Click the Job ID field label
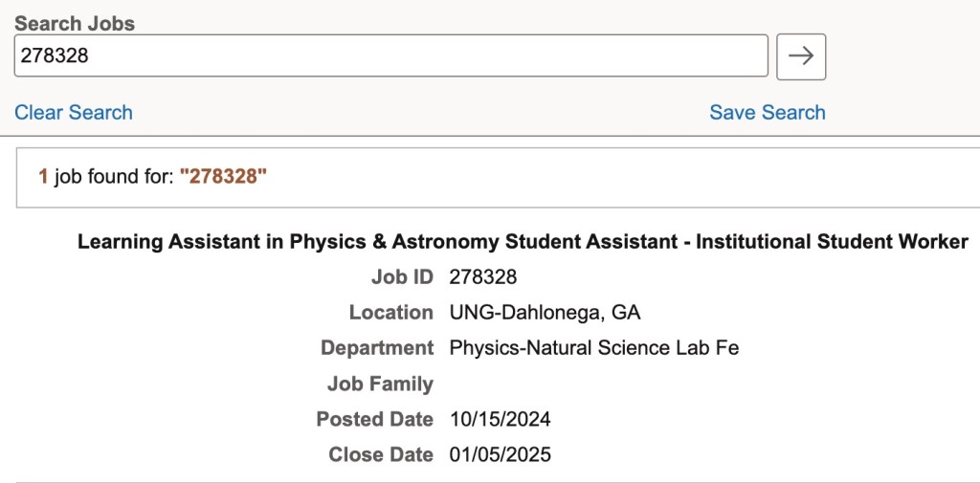The height and width of the screenshot is (483, 980). [x=402, y=277]
